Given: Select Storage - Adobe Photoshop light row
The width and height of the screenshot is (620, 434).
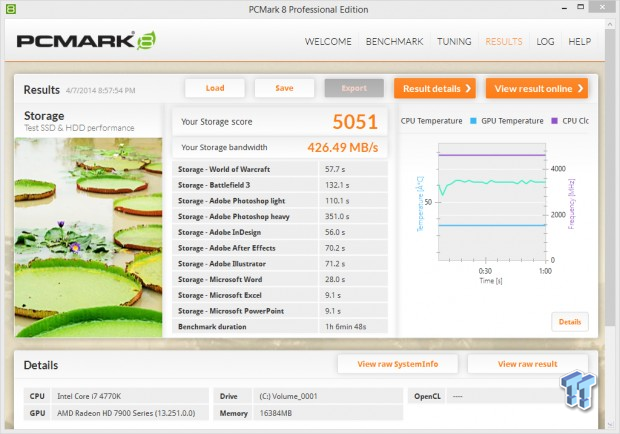Looking at the screenshot, I should coord(280,201).
